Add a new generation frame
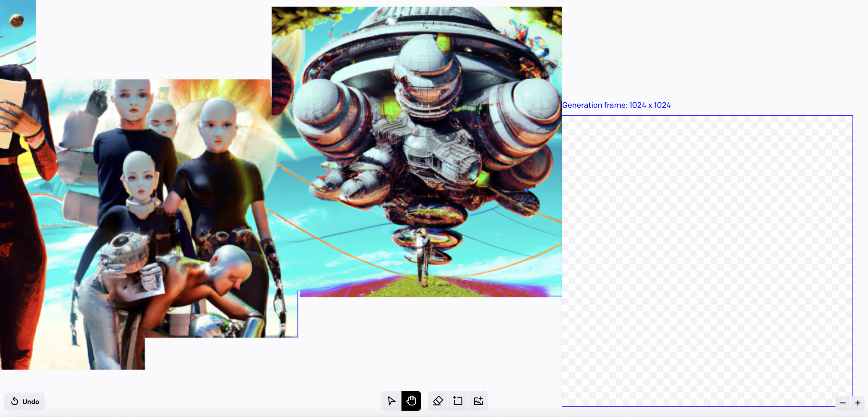Viewport: 868px width, 417px height. 458,401
